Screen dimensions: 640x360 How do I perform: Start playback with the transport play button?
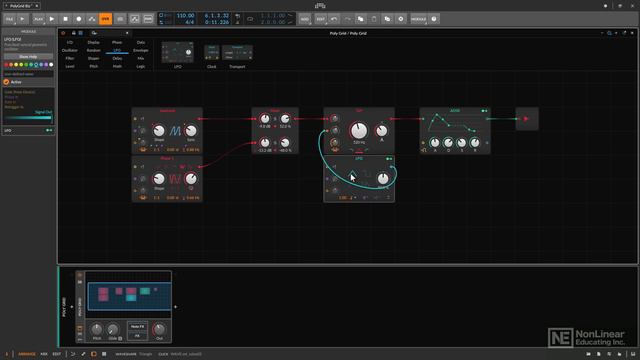[51, 19]
